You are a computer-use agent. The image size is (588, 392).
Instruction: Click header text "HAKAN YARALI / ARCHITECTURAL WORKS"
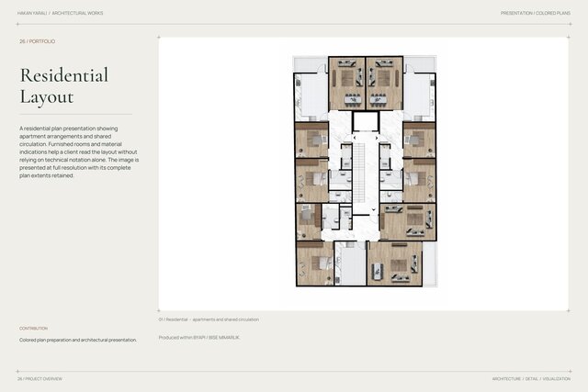click(x=60, y=13)
